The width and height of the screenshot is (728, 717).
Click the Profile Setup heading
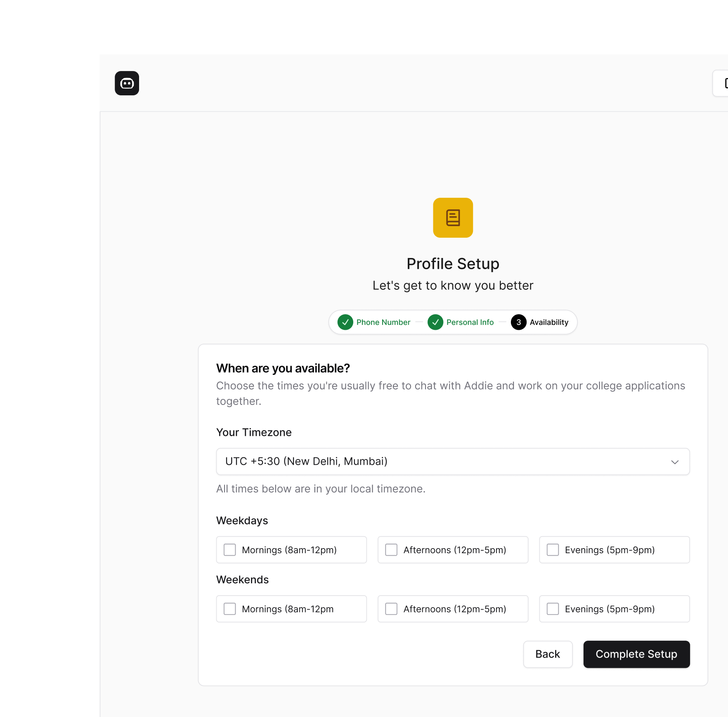pos(453,264)
